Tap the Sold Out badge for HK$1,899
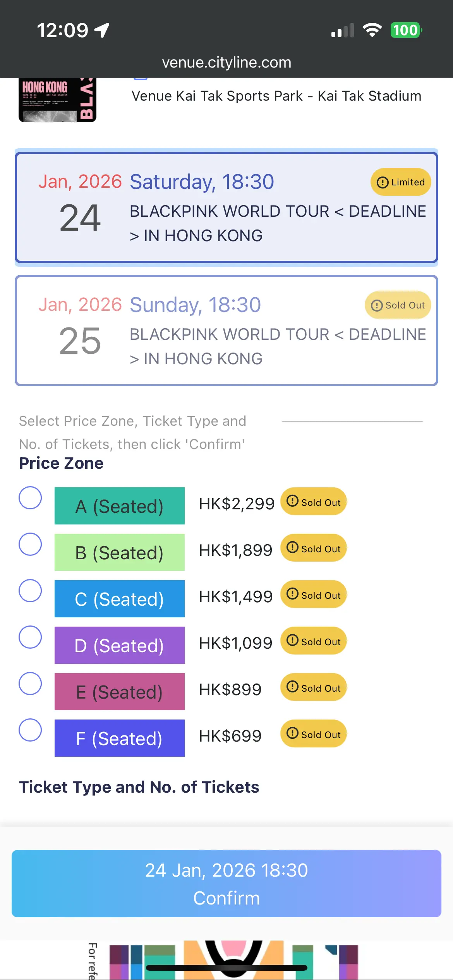Viewport: 453px width, 980px height. pos(314,548)
